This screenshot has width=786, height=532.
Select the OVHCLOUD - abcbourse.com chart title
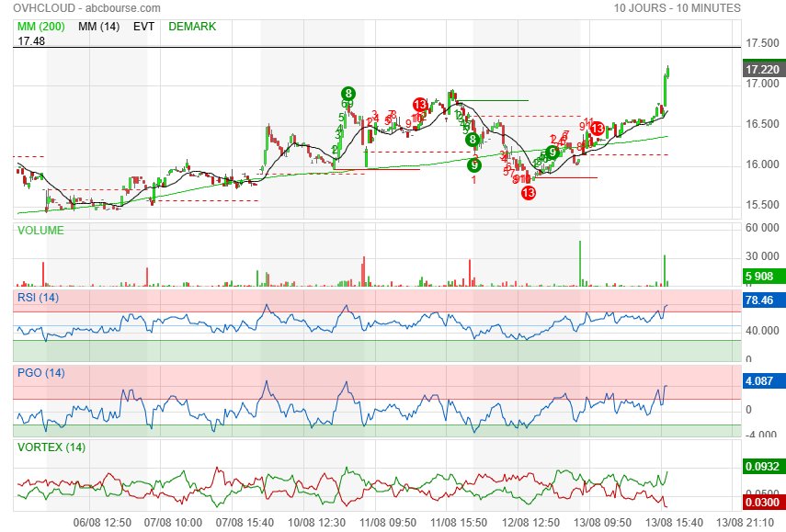pyautogui.click(x=86, y=8)
